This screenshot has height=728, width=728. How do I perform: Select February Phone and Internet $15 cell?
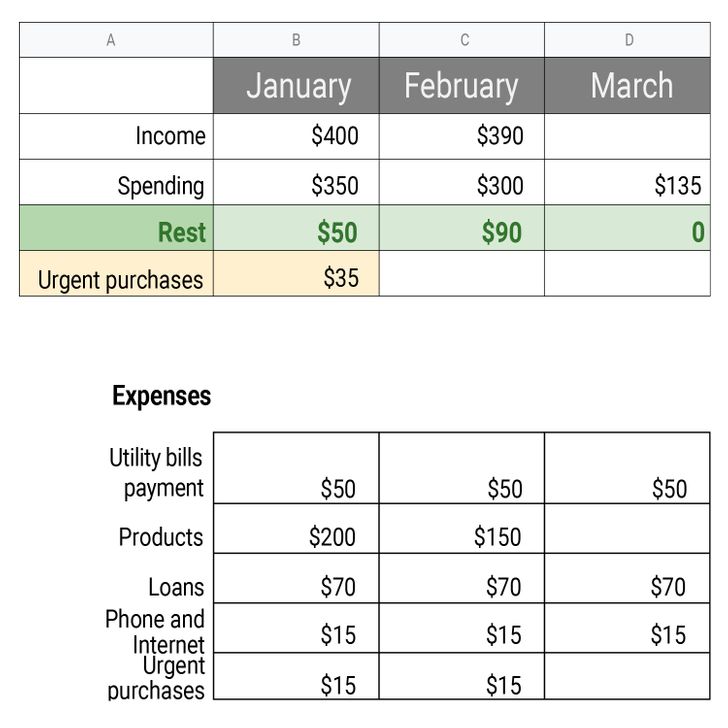pyautogui.click(x=462, y=628)
